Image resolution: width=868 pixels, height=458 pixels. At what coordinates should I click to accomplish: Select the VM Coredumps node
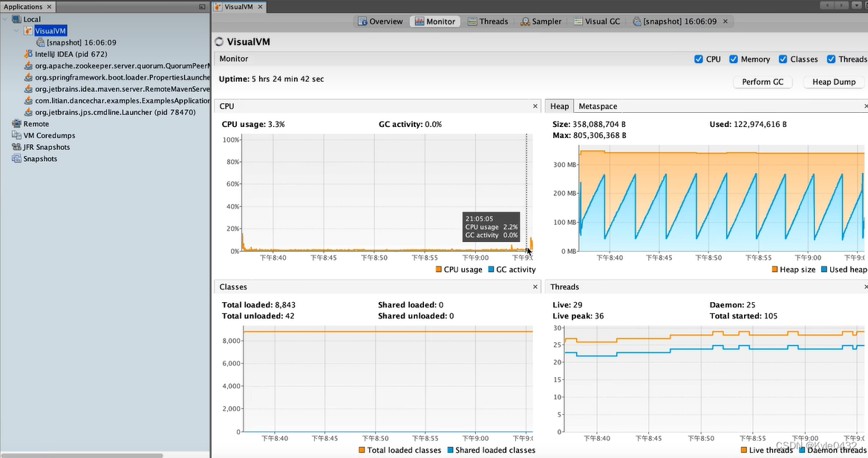[x=49, y=136]
